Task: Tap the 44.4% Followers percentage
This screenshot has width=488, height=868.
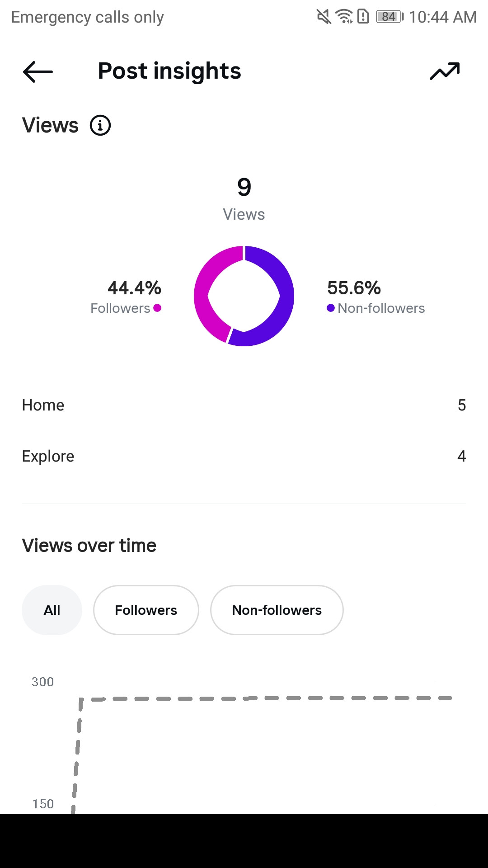Action: (x=134, y=288)
